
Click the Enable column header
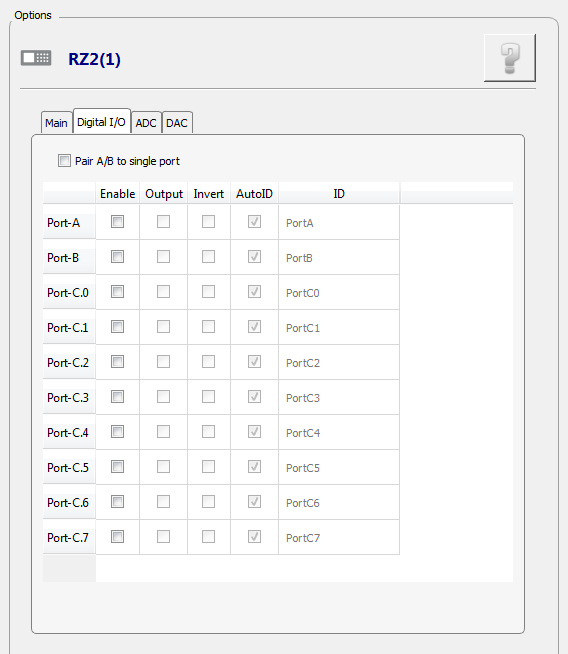pyautogui.click(x=118, y=194)
